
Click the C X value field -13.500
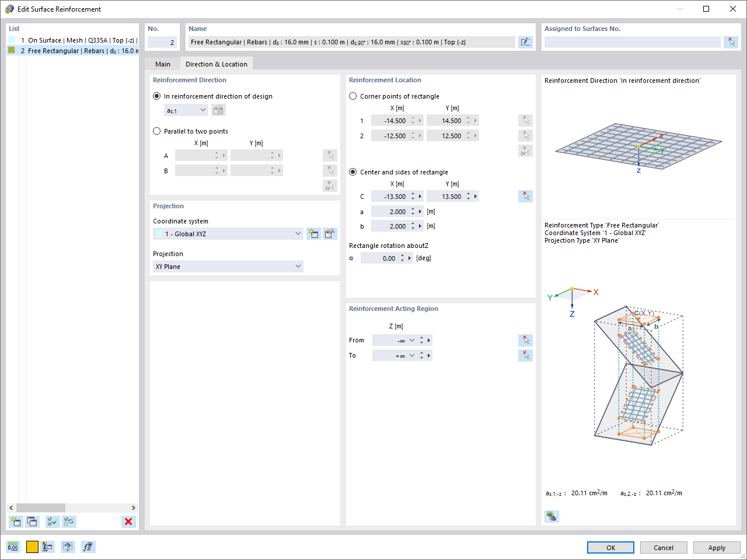click(390, 197)
